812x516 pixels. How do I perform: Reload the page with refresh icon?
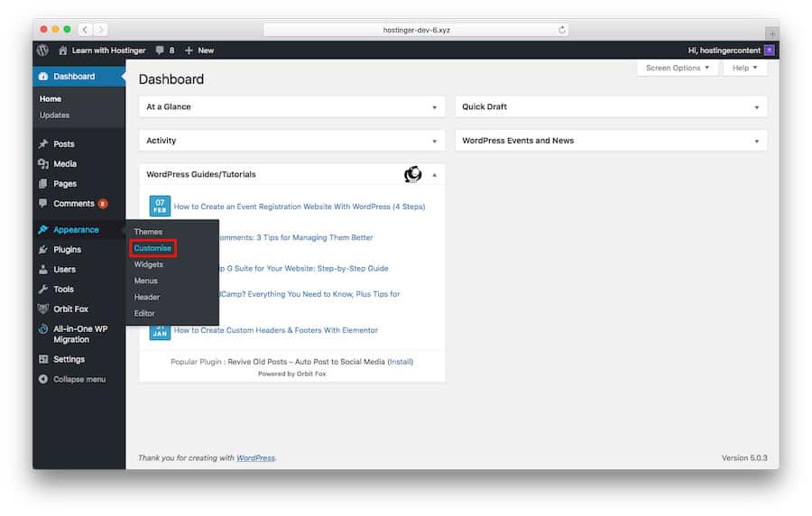click(562, 30)
